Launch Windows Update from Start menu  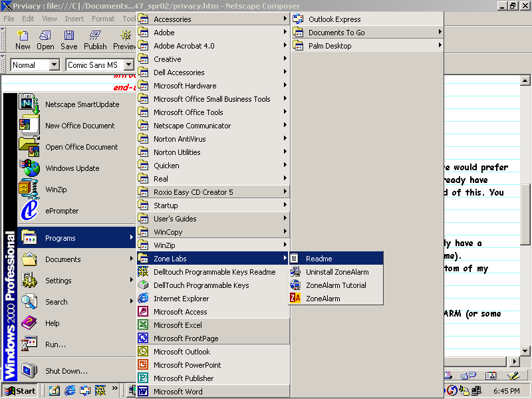[x=76, y=168]
